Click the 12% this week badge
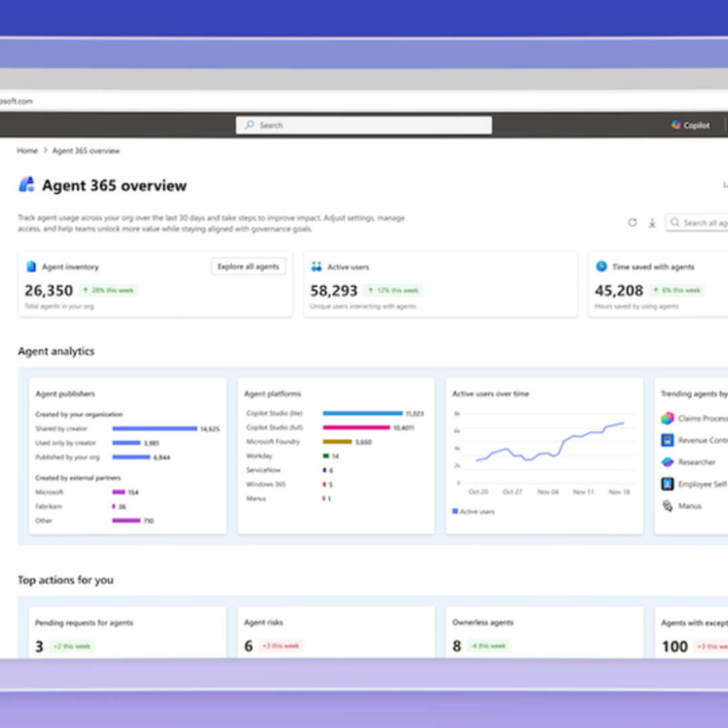 (393, 290)
